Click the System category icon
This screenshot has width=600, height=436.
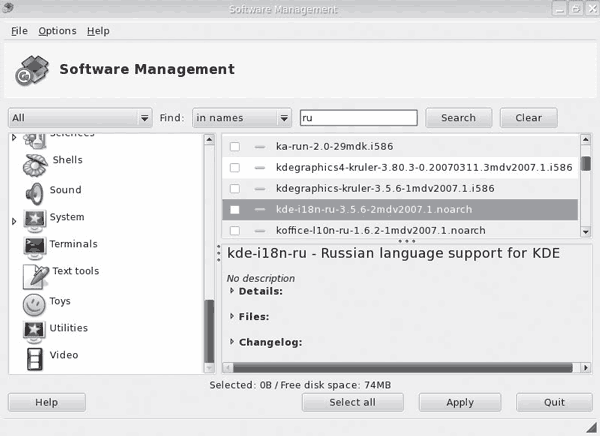(34, 219)
